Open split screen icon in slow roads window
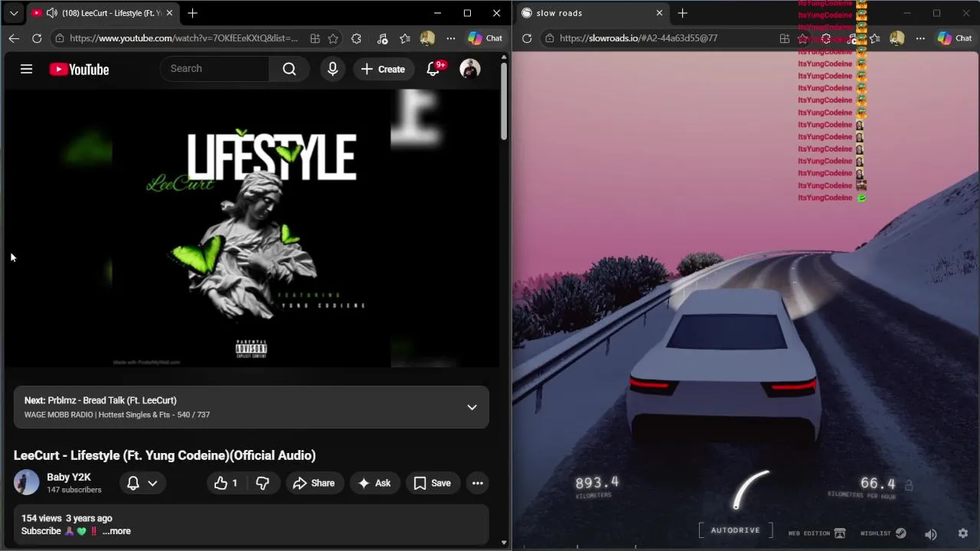 point(784,38)
